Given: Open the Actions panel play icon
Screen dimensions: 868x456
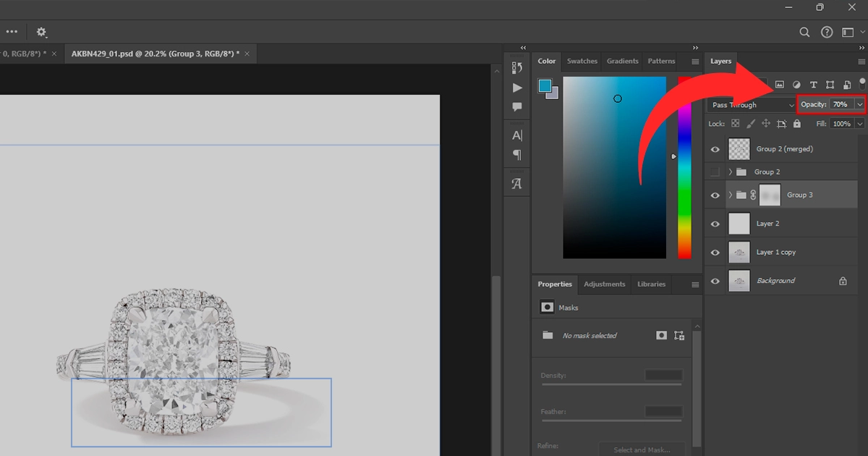Looking at the screenshot, I should pyautogui.click(x=517, y=88).
